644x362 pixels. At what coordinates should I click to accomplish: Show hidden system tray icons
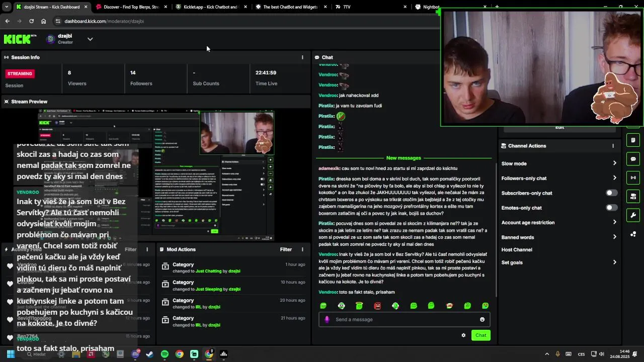[547, 354]
